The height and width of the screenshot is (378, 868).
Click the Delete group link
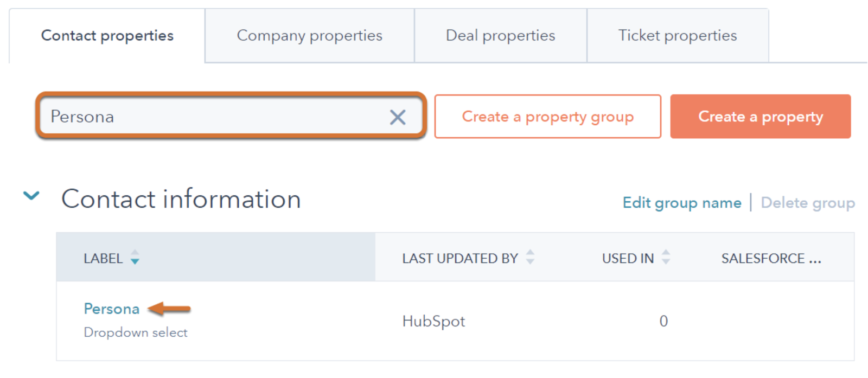pos(807,203)
